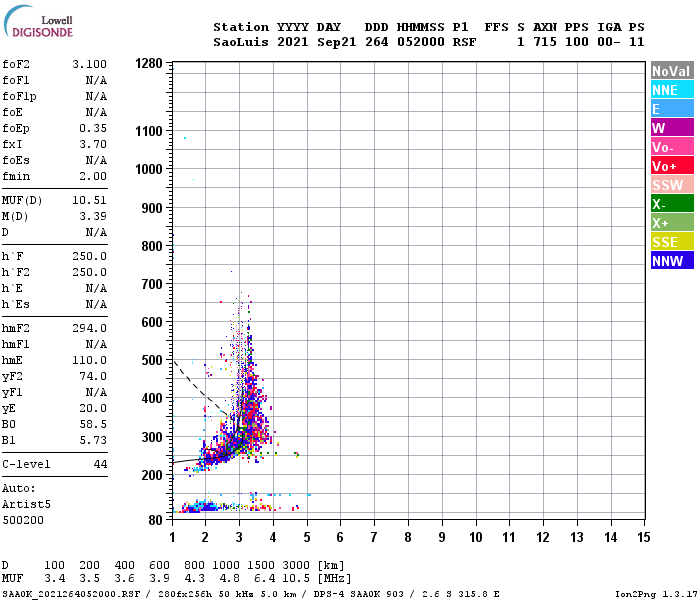Select the Vo+ red legend swatch
Image resolution: width=700 pixels, height=600 pixels.
(672, 166)
